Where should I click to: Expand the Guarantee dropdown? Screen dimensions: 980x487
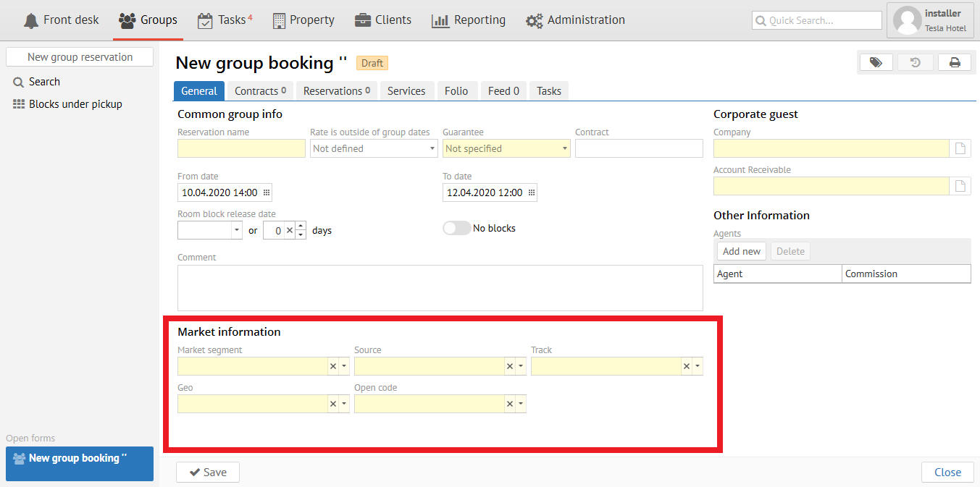[564, 148]
